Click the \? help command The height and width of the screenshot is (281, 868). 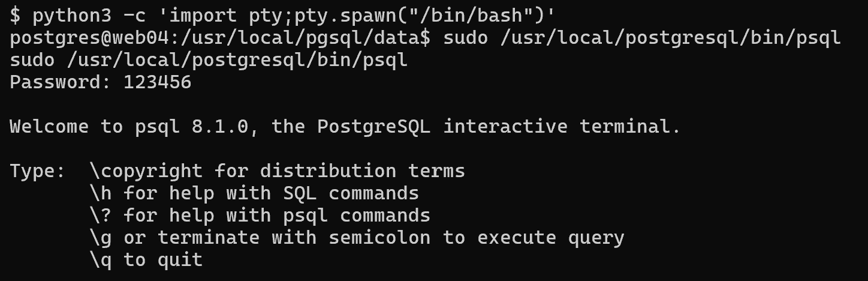101,216
